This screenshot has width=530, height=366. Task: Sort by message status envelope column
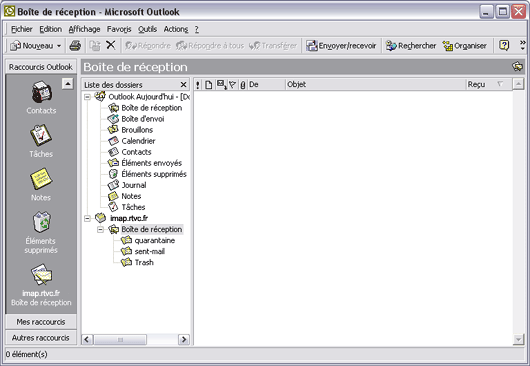tap(221, 84)
